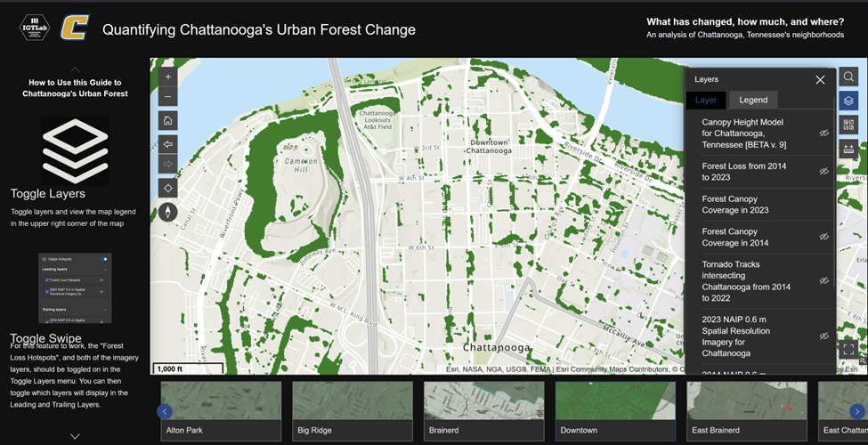Show next neighborhood bookmarks
Viewport: 868px width, 445px height.
tap(857, 411)
